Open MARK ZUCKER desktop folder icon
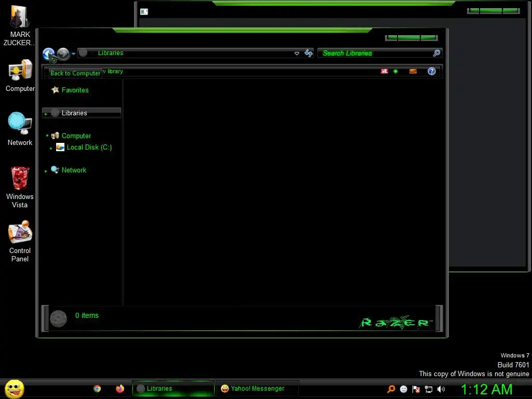The height and width of the screenshot is (399, 532). tap(20, 25)
